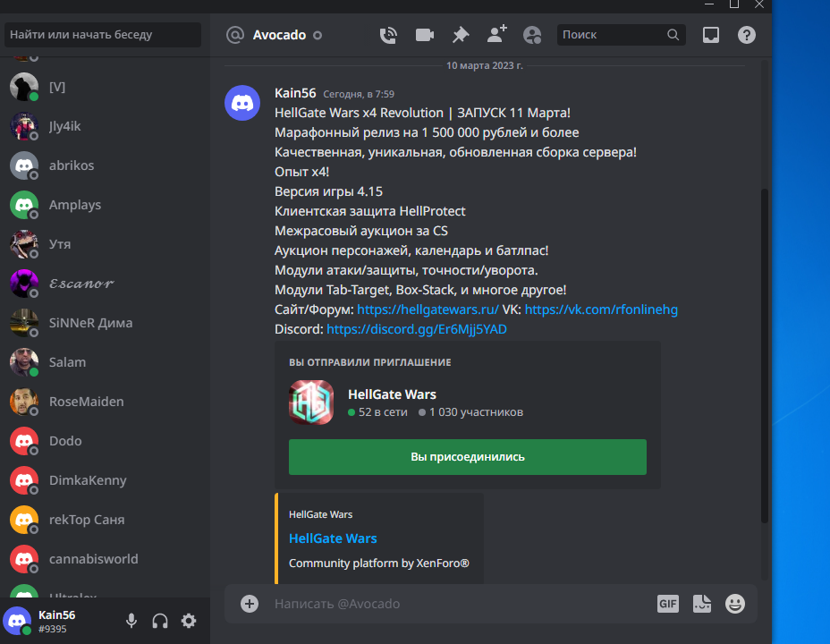Open Discord help
Screen dimensions: 830x644
[746, 35]
